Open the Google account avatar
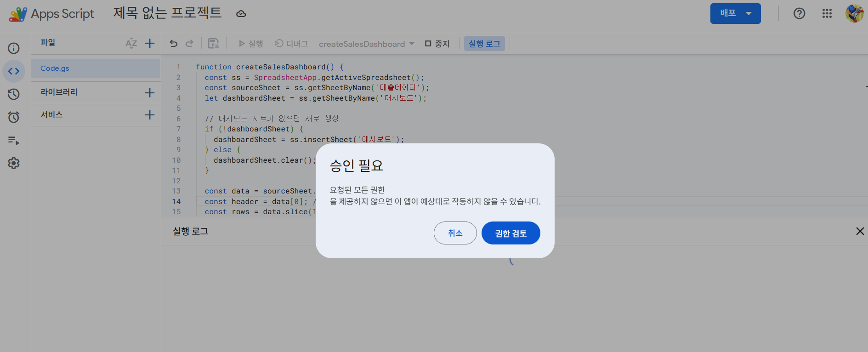Viewport: 868px width, 352px height. tap(855, 13)
